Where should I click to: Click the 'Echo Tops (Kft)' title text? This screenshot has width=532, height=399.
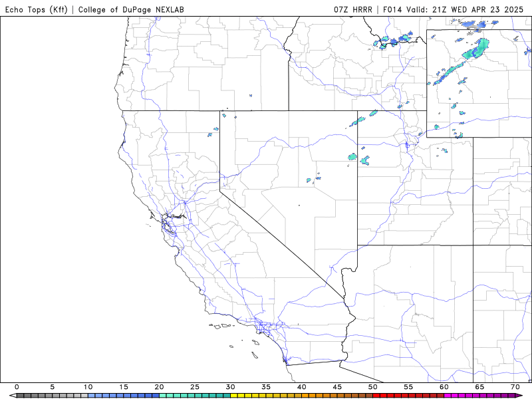(37, 9)
